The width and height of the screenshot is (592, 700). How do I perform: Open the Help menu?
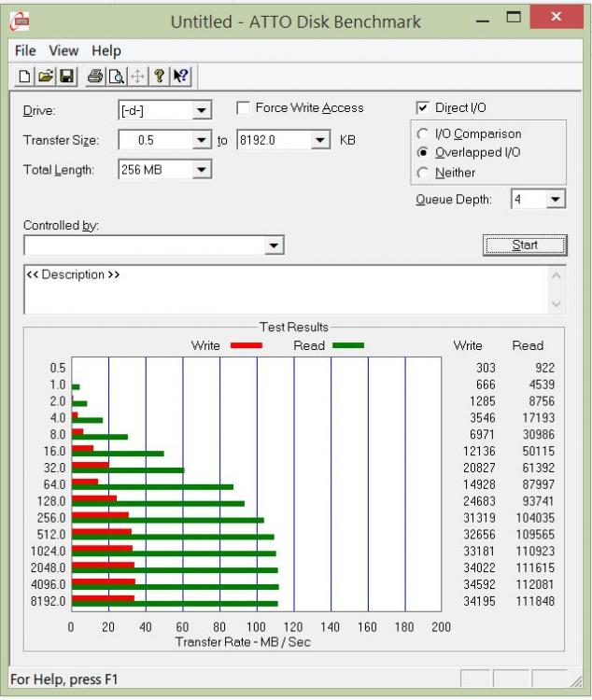106,51
